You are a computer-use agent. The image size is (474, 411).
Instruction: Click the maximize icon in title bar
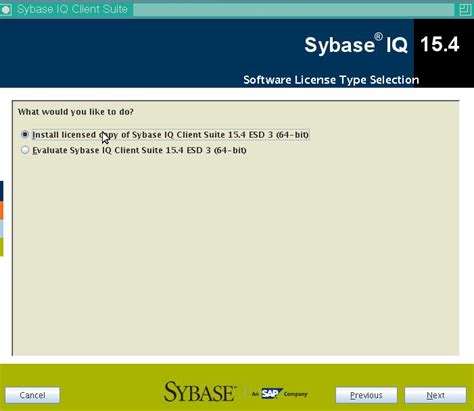(465, 9)
